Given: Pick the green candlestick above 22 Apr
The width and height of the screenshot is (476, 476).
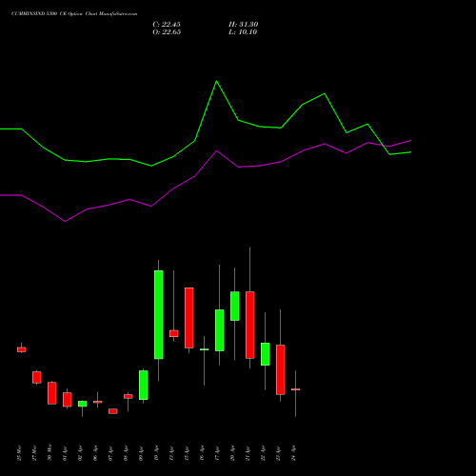Looking at the screenshot, I should pyautogui.click(x=266, y=354).
